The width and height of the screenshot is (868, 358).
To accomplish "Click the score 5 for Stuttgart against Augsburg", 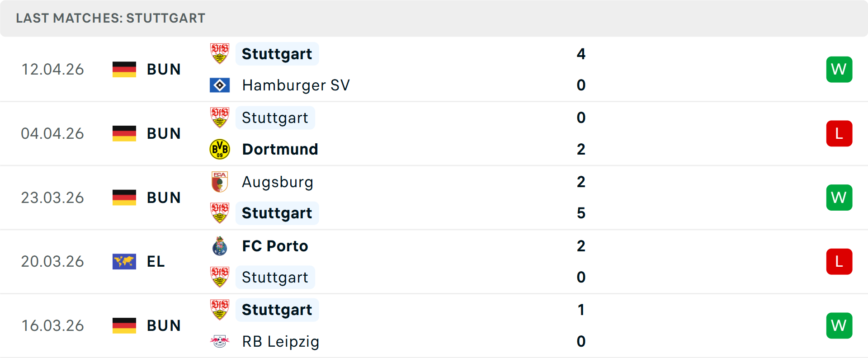I will (x=581, y=213).
